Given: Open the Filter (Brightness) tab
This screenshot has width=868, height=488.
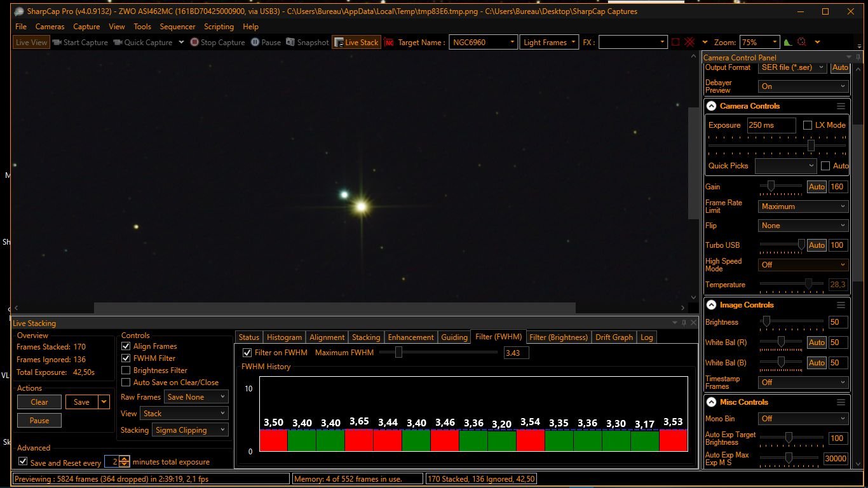Looking at the screenshot, I should click(x=559, y=337).
